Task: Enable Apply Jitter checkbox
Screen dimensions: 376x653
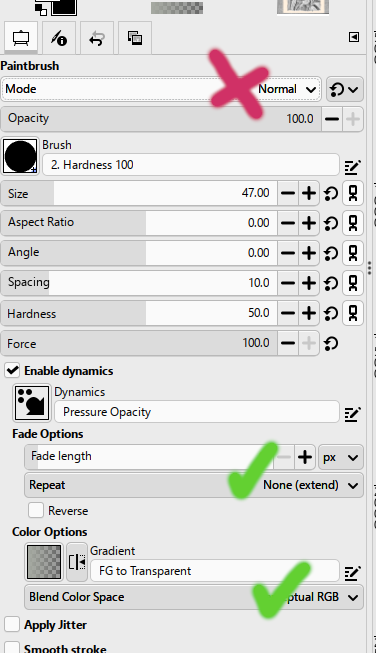Action: [12, 624]
